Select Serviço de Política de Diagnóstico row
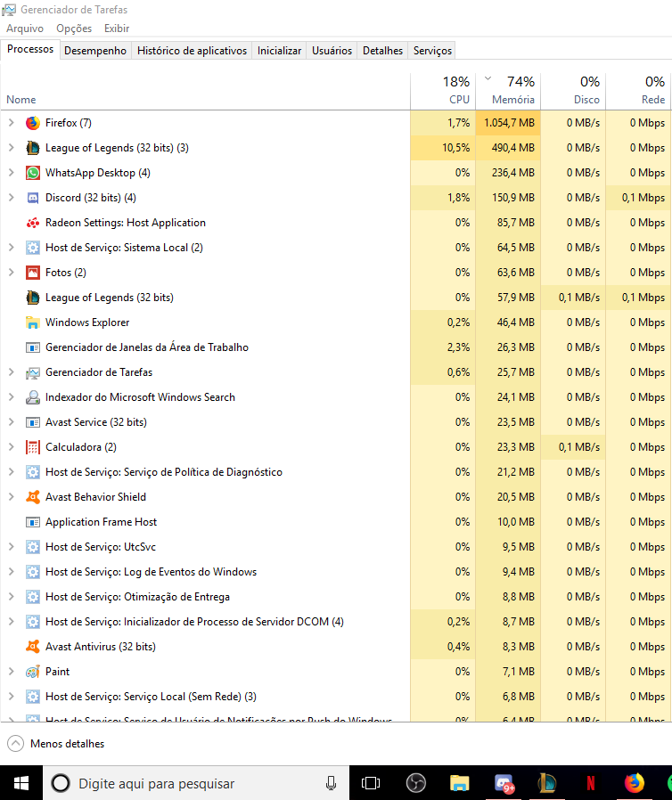The width and height of the screenshot is (672, 800). click(336, 472)
